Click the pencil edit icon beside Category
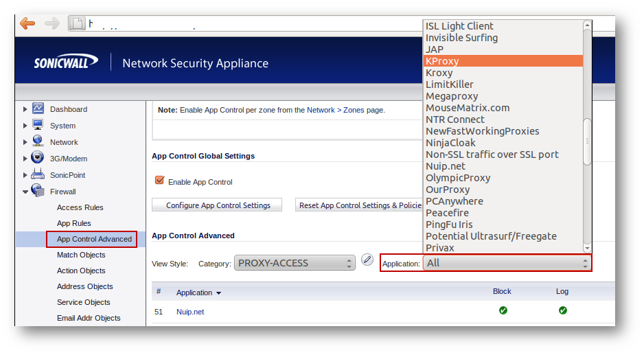644x355 pixels. (367, 260)
